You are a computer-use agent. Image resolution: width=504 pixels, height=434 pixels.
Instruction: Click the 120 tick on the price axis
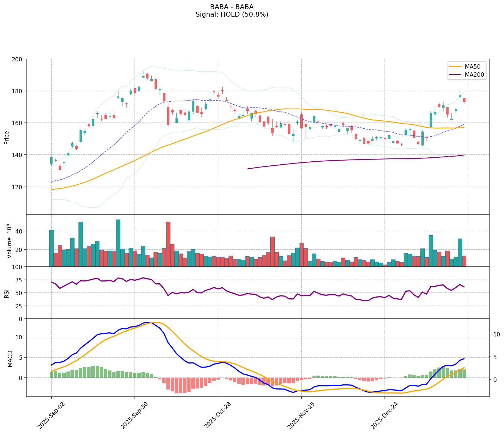pos(19,187)
